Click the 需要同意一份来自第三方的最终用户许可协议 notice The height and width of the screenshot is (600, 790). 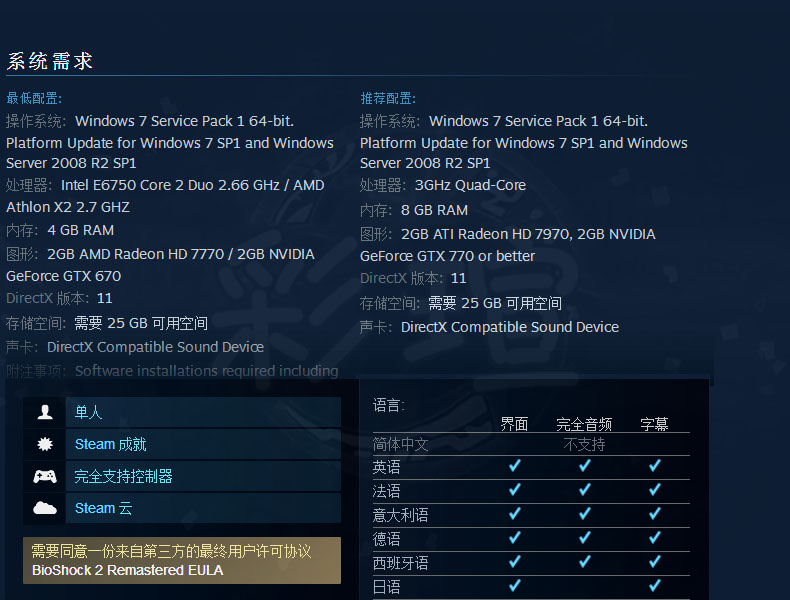point(171,551)
